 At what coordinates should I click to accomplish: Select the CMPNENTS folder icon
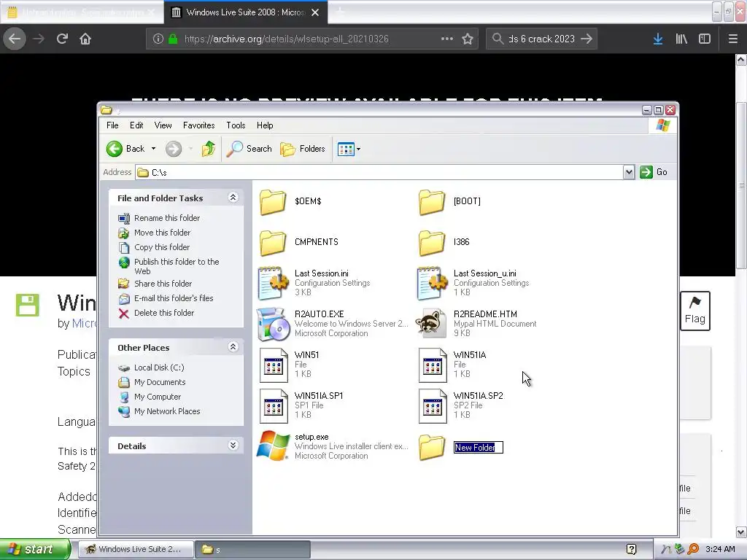click(273, 242)
